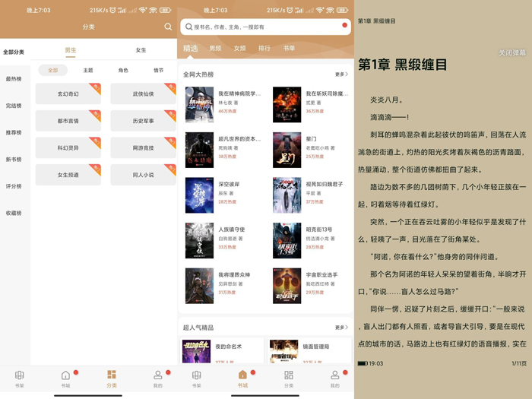Viewport: 532px width, 399px height.
Task: Open the 超凡世界的资本 book cover
Action: [x=199, y=150]
